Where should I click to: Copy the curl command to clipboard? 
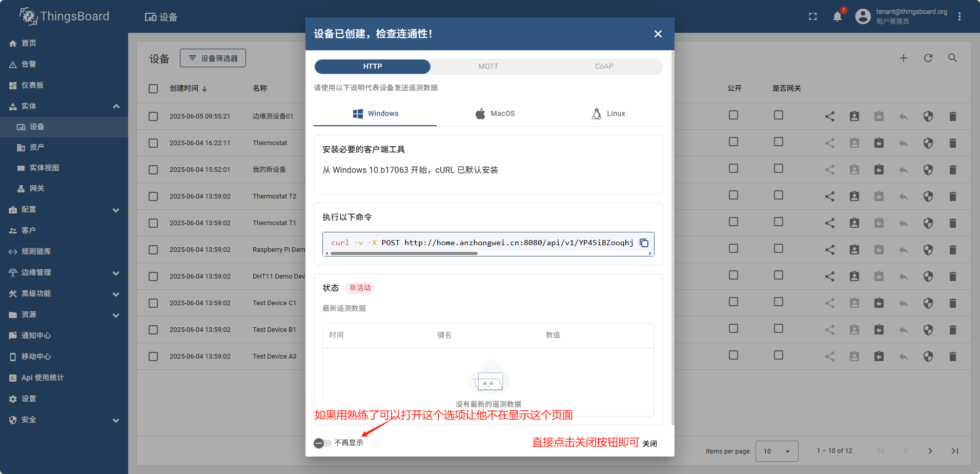click(644, 243)
